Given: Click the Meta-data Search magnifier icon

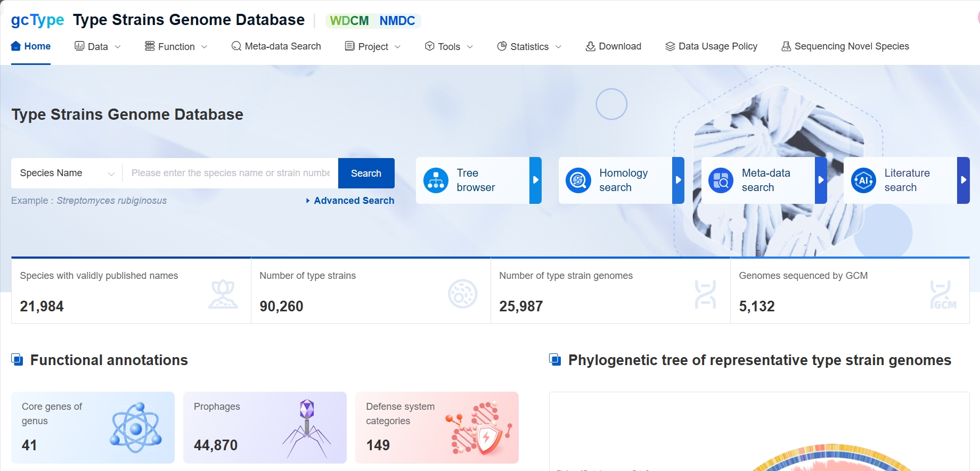Looking at the screenshot, I should (236, 46).
